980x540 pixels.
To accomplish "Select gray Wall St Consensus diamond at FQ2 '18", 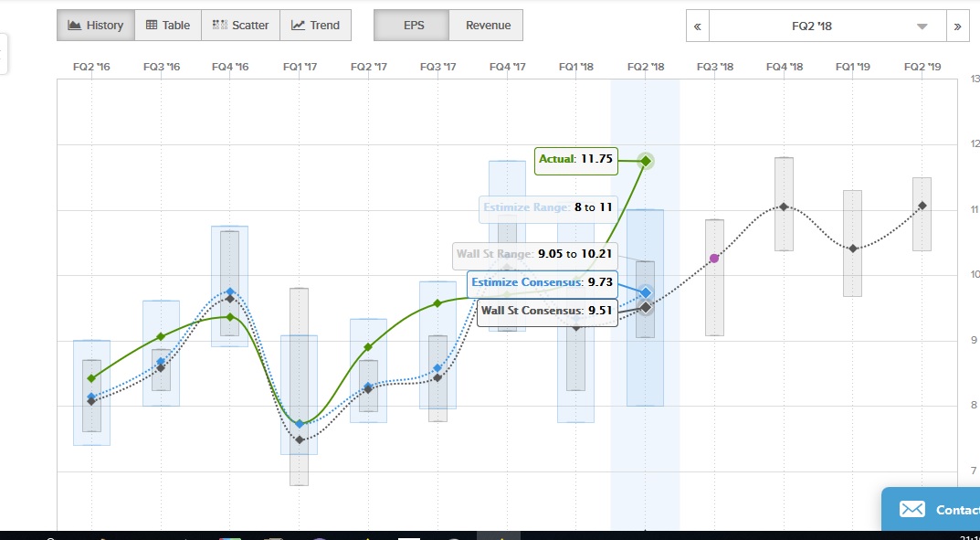I will 646,307.
